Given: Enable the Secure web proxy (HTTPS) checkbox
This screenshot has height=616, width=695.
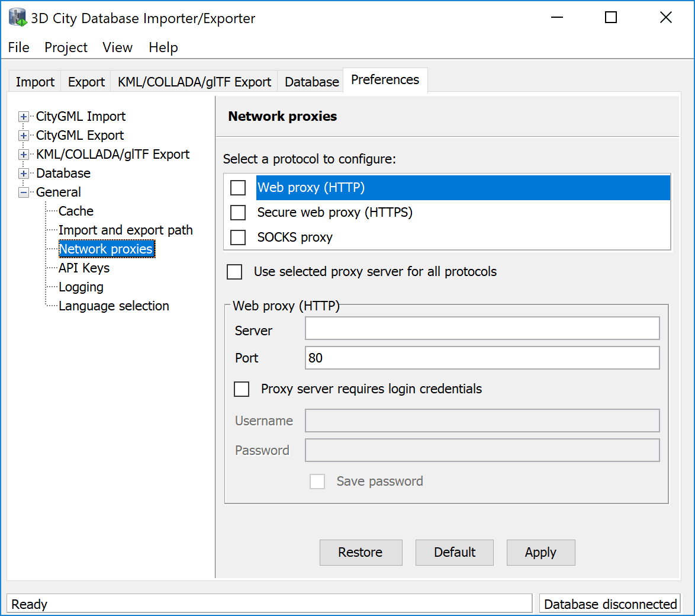Looking at the screenshot, I should [237, 212].
